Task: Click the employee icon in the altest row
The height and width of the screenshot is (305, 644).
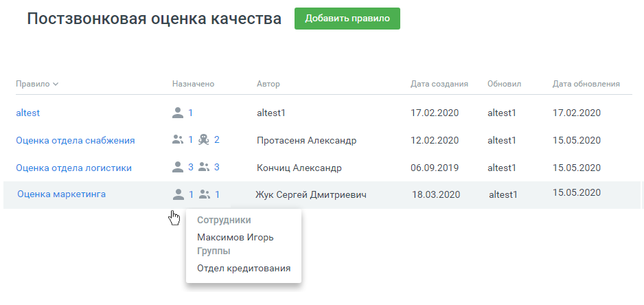Action: [x=178, y=113]
